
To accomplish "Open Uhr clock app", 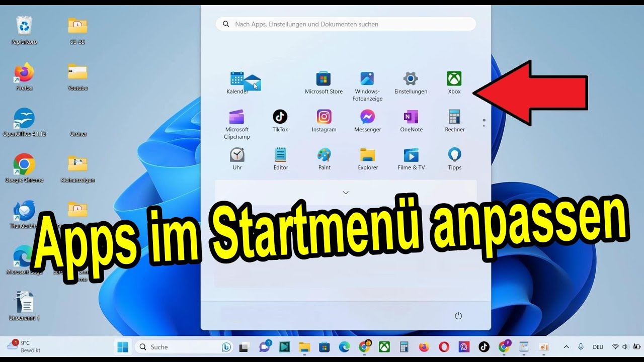I will 237,159.
